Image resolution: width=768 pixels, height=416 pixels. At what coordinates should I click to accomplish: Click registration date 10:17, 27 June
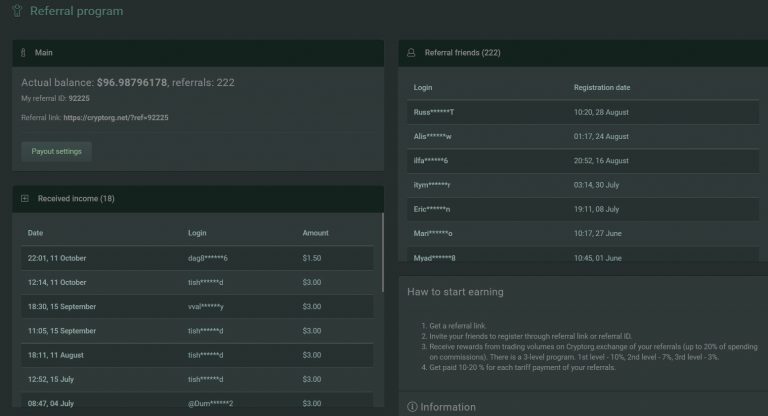pos(598,234)
